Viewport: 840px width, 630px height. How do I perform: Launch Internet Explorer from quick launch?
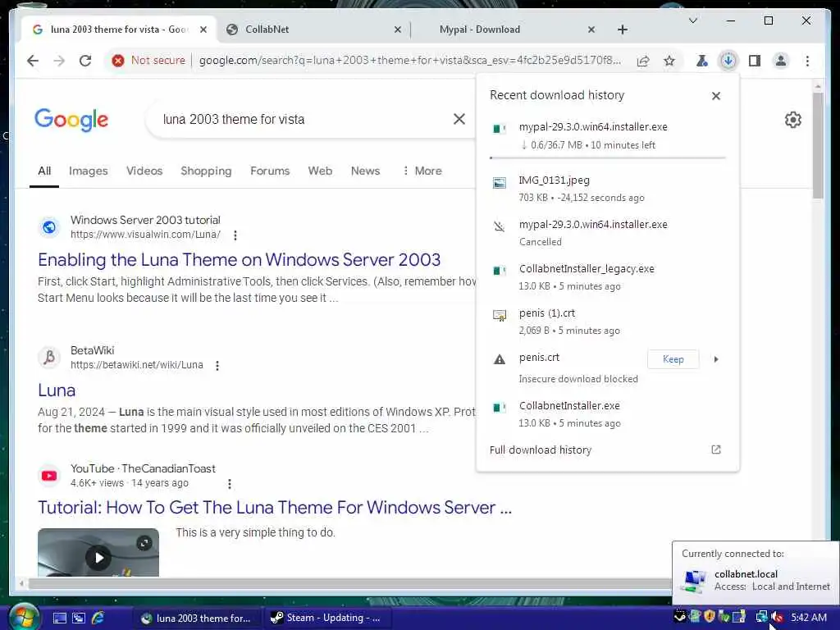point(98,618)
